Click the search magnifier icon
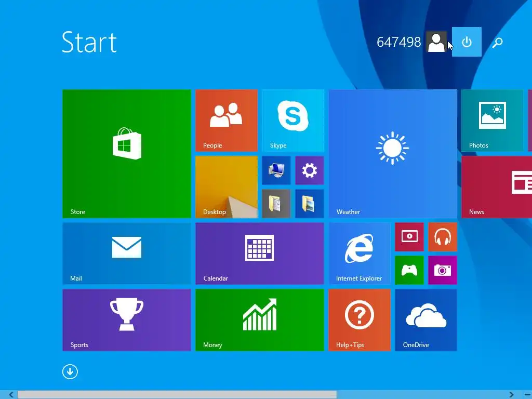The width and height of the screenshot is (532, 399). pyautogui.click(x=497, y=43)
